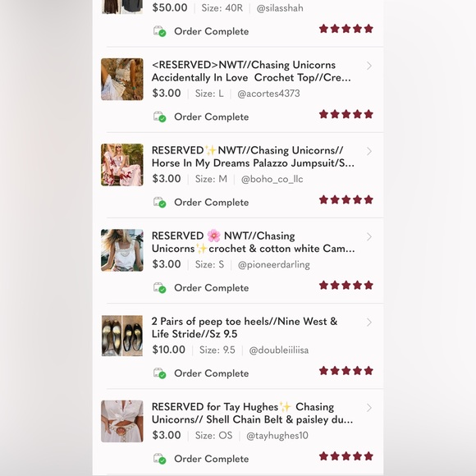This screenshot has height=476, width=476.
Task: Click order complete icon for white cami listing
Action: click(x=159, y=288)
